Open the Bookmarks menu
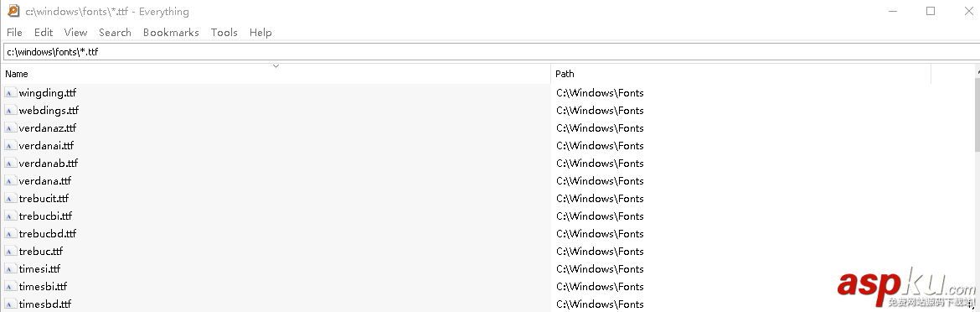This screenshot has height=312, width=980. pyautogui.click(x=171, y=33)
